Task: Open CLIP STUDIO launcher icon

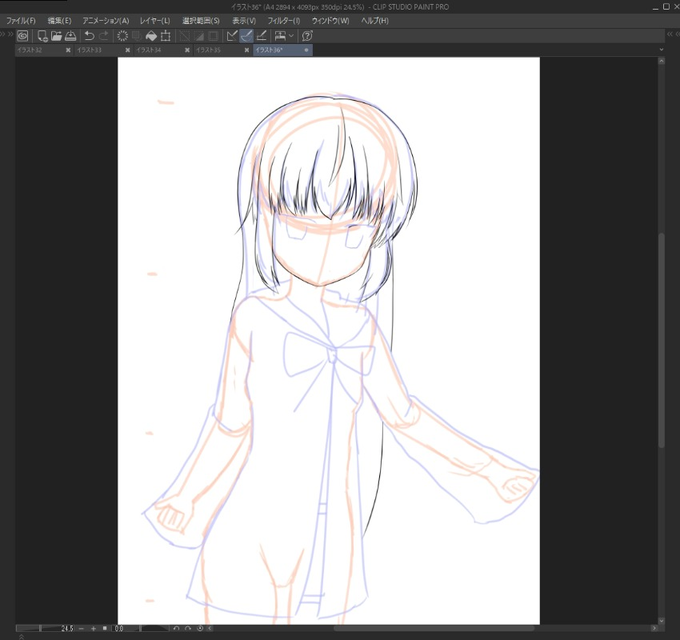Action: 22,36
